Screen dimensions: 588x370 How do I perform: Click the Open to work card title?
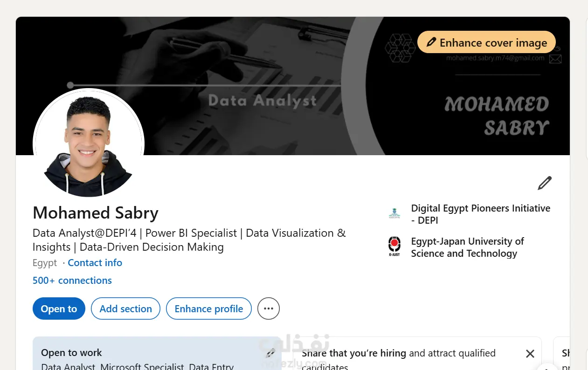71,353
